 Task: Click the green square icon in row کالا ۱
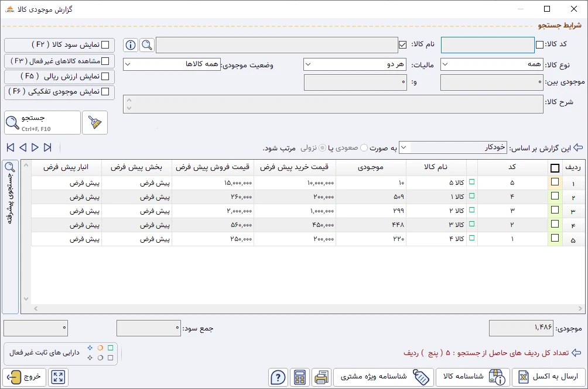(x=472, y=196)
